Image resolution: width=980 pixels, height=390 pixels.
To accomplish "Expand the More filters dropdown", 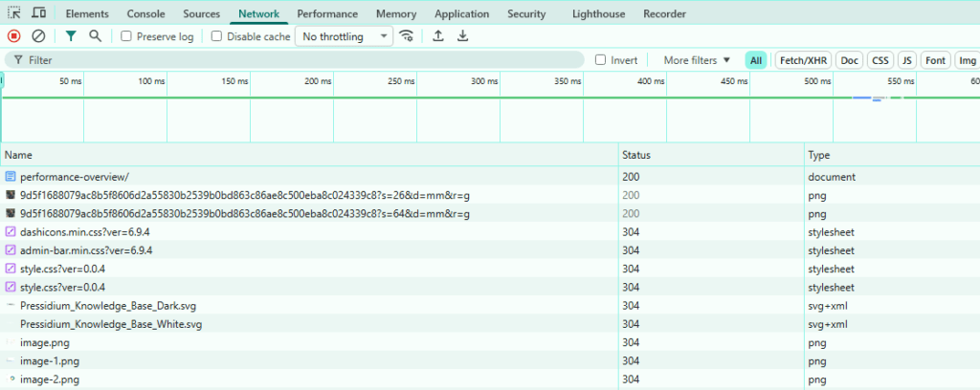I will [x=697, y=60].
